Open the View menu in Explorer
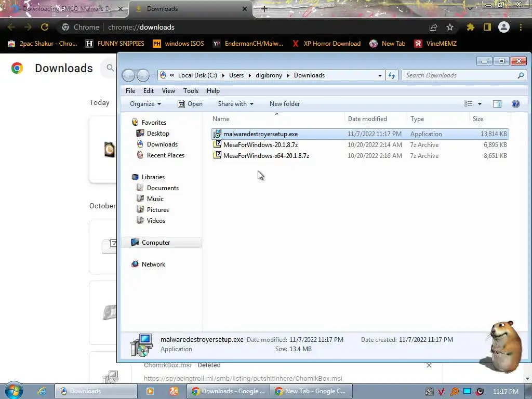The height and width of the screenshot is (399, 532). click(x=168, y=91)
